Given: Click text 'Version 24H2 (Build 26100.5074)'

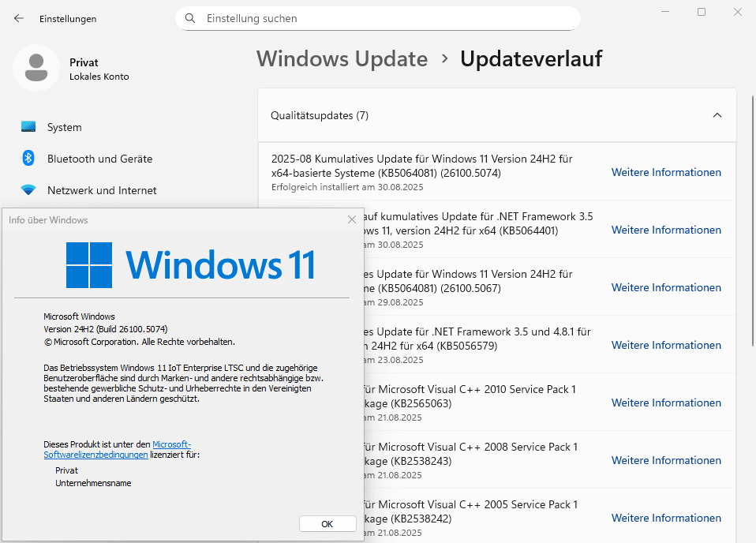Looking at the screenshot, I should [106, 329].
